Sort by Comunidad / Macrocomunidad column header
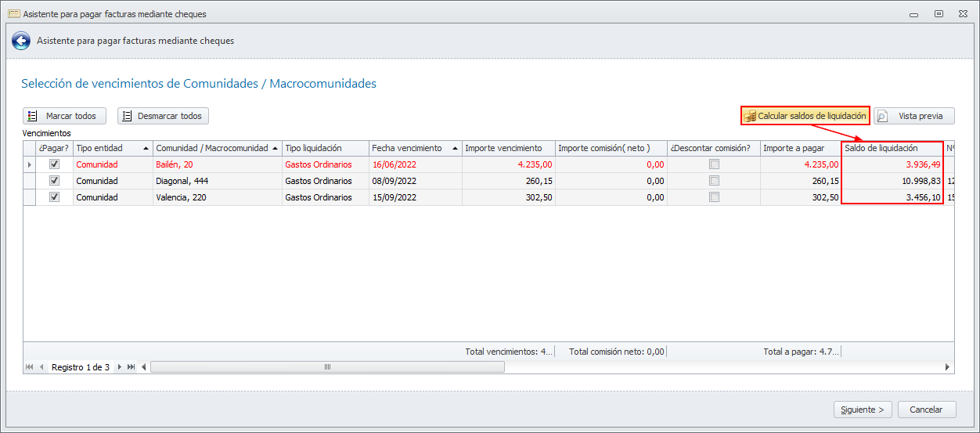Image resolution: width=980 pixels, height=433 pixels. click(218, 148)
